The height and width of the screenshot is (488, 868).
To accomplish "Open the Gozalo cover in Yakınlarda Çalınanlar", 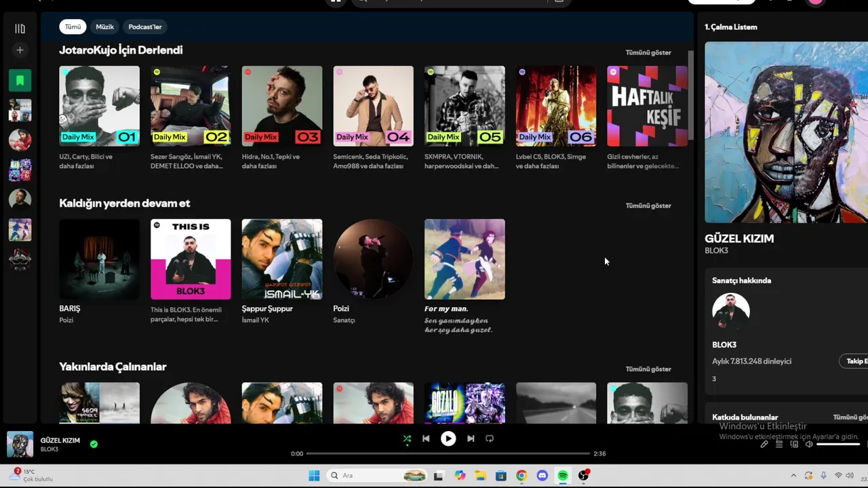I will click(x=465, y=403).
